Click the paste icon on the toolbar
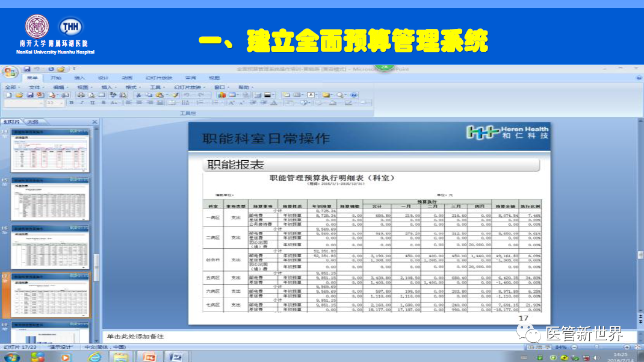The height and width of the screenshot is (362, 644). tap(158, 95)
